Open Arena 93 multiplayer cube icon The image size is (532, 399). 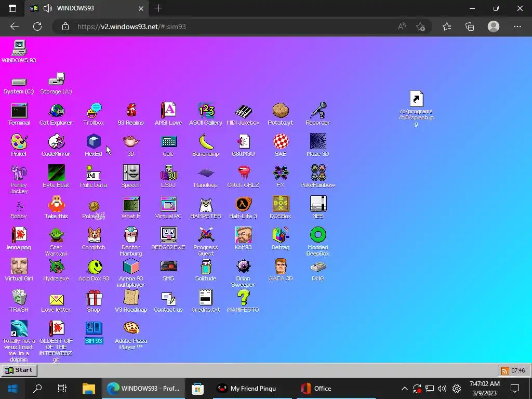point(131,273)
